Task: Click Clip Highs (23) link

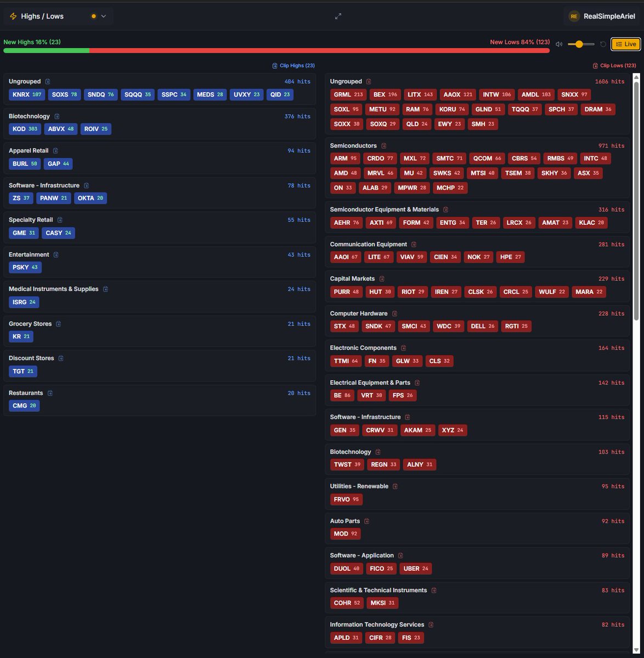Action: (293, 66)
